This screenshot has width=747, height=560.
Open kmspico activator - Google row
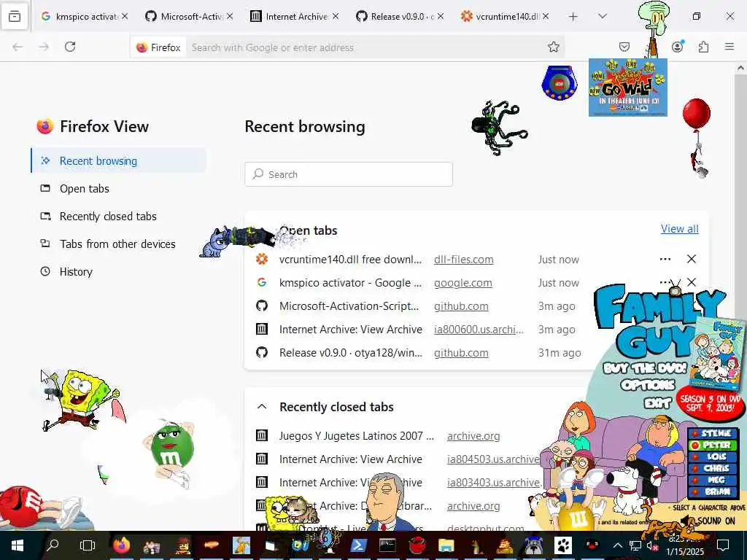pyautogui.click(x=351, y=283)
